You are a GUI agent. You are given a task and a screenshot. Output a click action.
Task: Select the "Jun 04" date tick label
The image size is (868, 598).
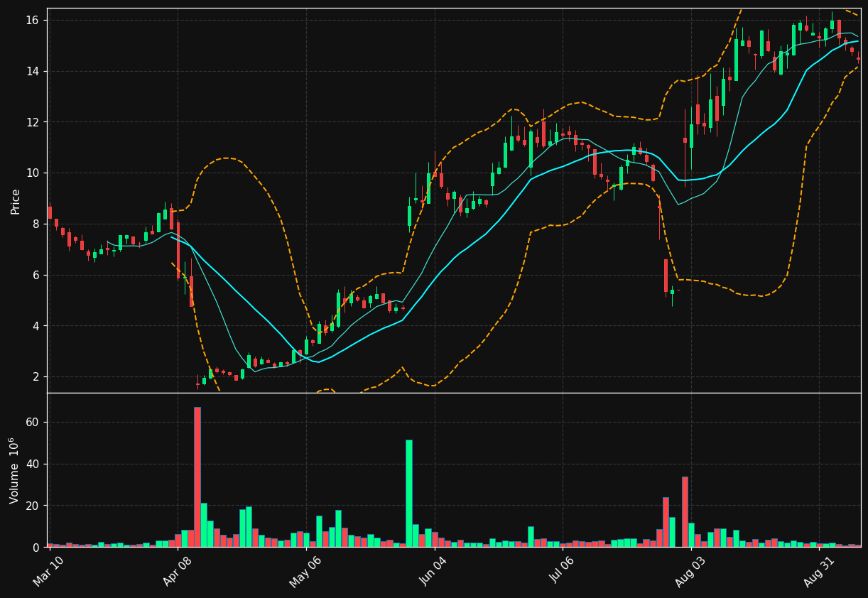(x=433, y=572)
